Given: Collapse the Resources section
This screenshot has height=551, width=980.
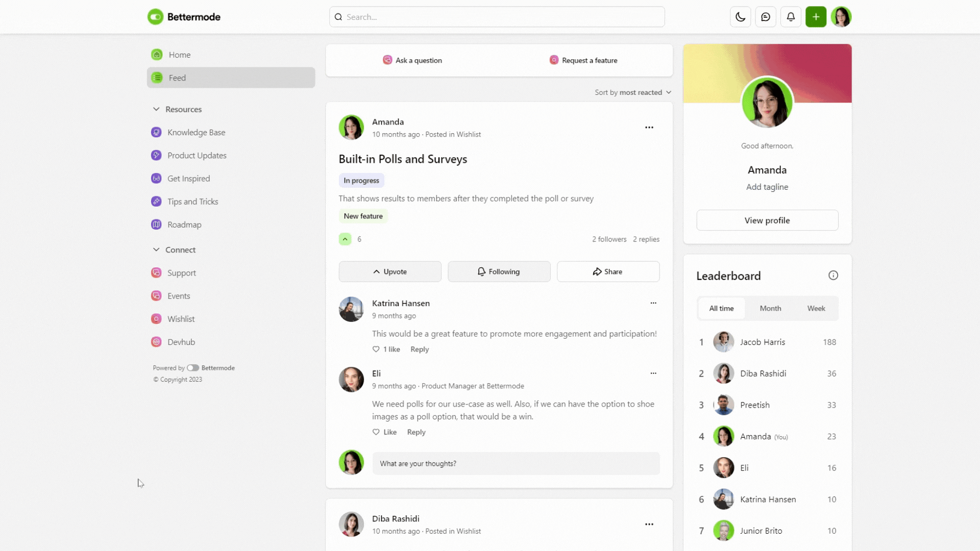Looking at the screenshot, I should (156, 109).
